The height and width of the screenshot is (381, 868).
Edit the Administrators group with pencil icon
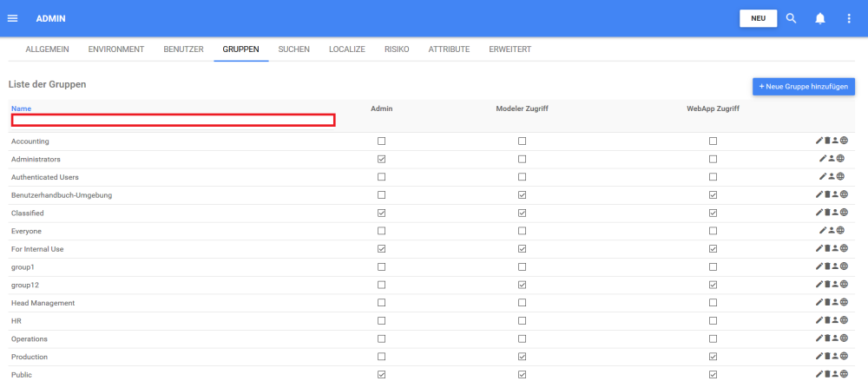823,159
